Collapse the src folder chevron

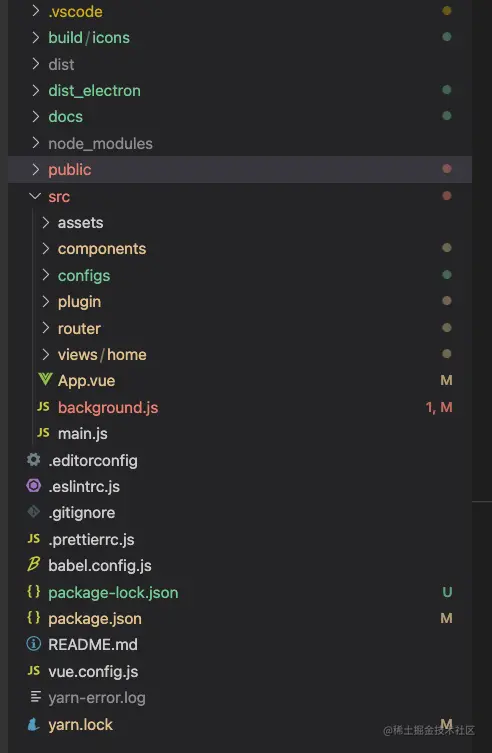pyautogui.click(x=35, y=196)
